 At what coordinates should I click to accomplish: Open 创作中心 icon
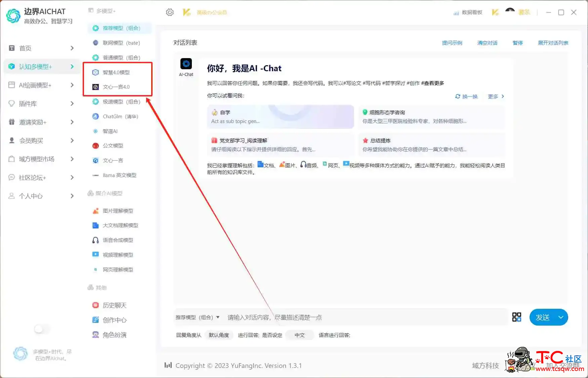[x=95, y=320]
